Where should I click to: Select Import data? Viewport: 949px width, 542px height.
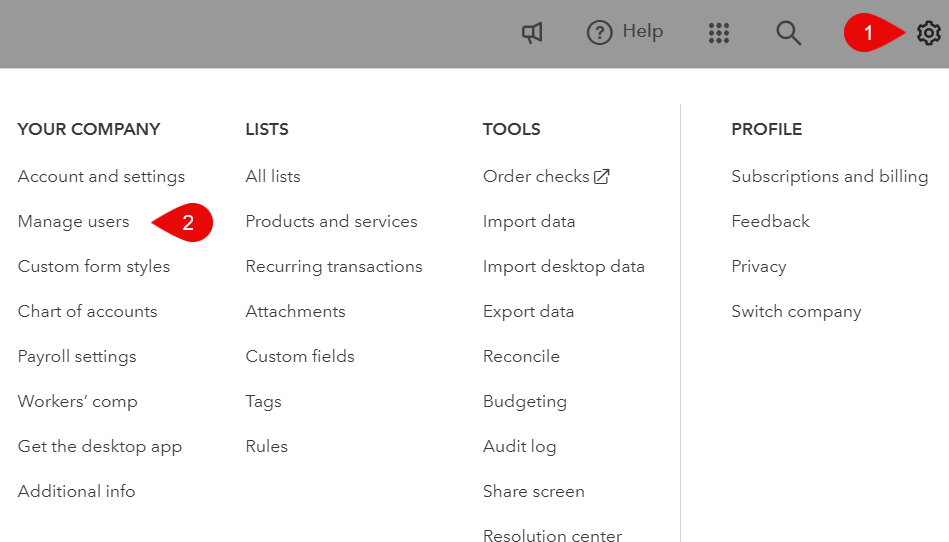coord(529,221)
